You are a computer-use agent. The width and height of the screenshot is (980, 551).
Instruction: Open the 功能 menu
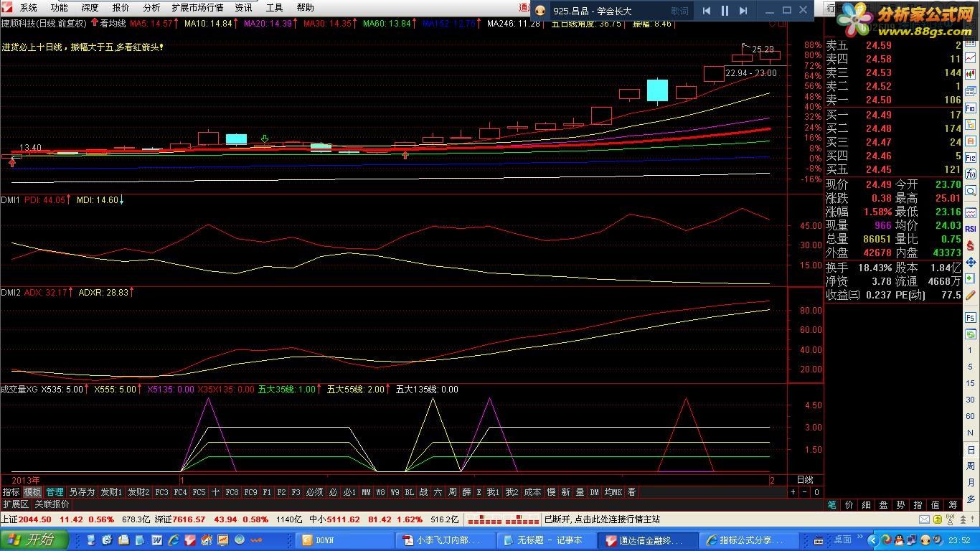pos(60,8)
